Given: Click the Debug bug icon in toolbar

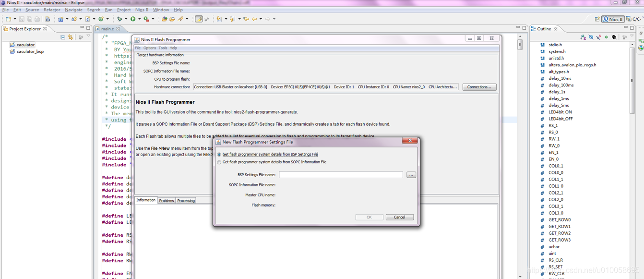Looking at the screenshot, I should tap(119, 19).
